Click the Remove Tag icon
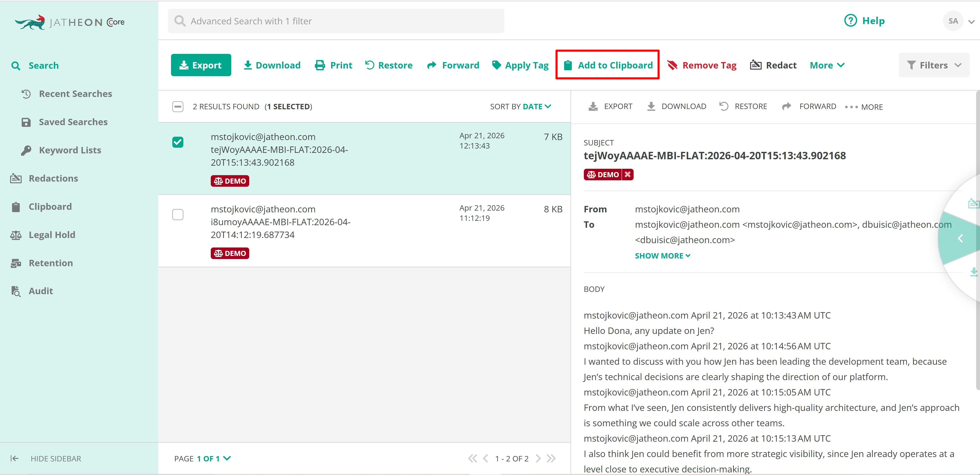Viewport: 980px width, 475px height. pyautogui.click(x=672, y=65)
